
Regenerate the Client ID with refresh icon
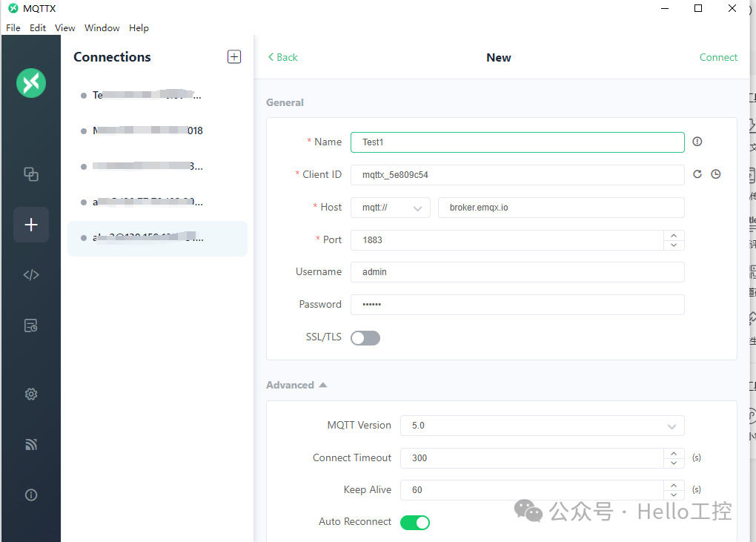697,173
